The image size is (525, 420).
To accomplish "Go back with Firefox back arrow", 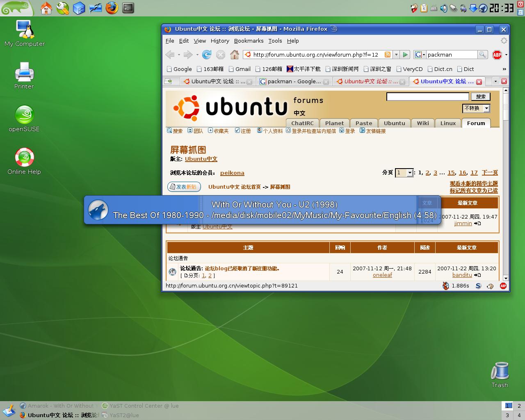I will 170,55.
